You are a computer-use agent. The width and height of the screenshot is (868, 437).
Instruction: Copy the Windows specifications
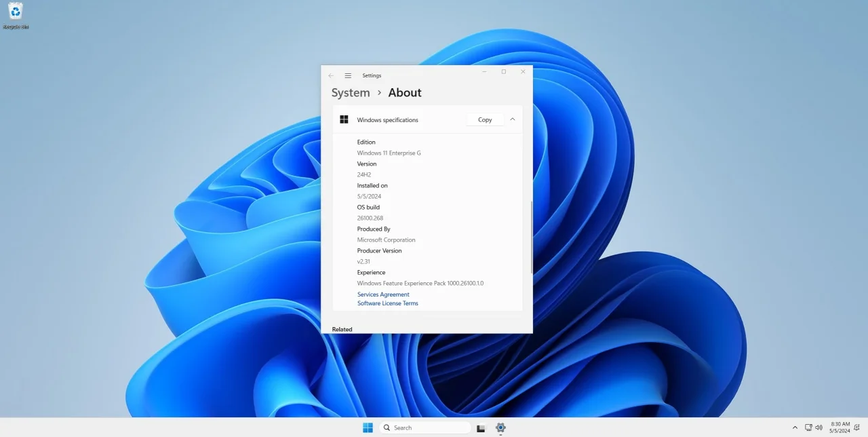click(x=484, y=119)
